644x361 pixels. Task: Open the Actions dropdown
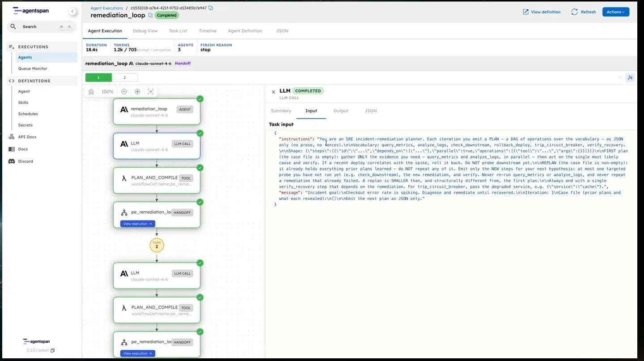tap(616, 12)
